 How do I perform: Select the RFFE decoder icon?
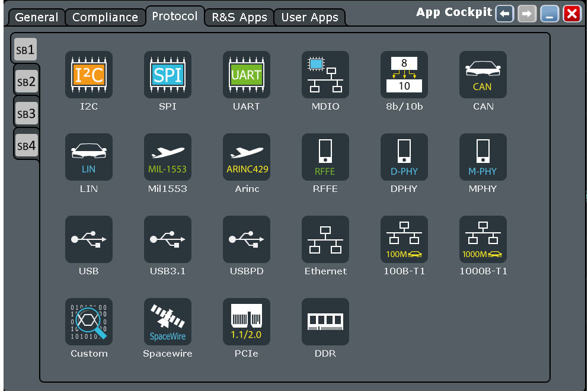(x=325, y=157)
